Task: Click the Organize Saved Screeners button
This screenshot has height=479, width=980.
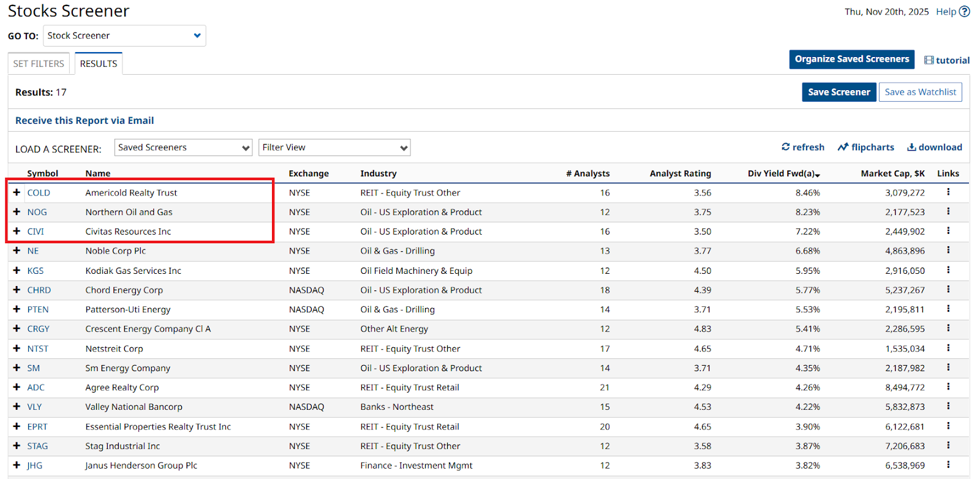Action: [851, 59]
